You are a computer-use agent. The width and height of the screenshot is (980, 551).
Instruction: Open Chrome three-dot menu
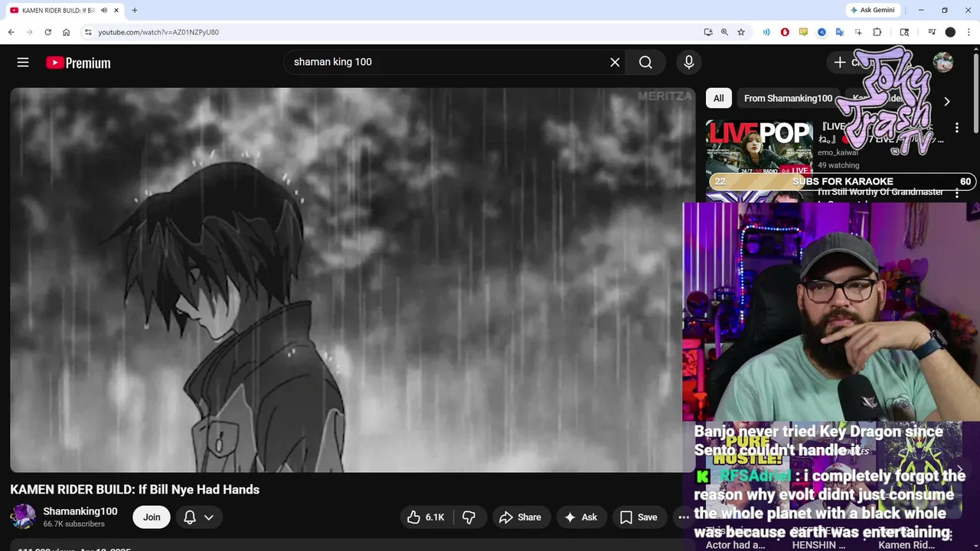[x=969, y=32]
